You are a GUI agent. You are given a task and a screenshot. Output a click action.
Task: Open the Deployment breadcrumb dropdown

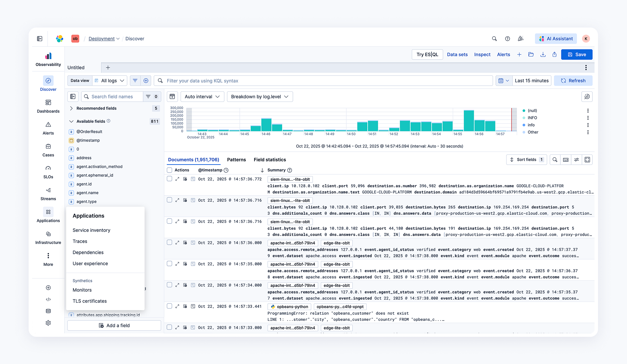104,39
